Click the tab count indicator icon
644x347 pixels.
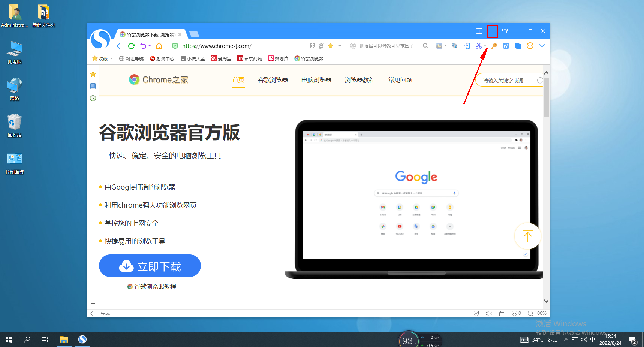[479, 31]
